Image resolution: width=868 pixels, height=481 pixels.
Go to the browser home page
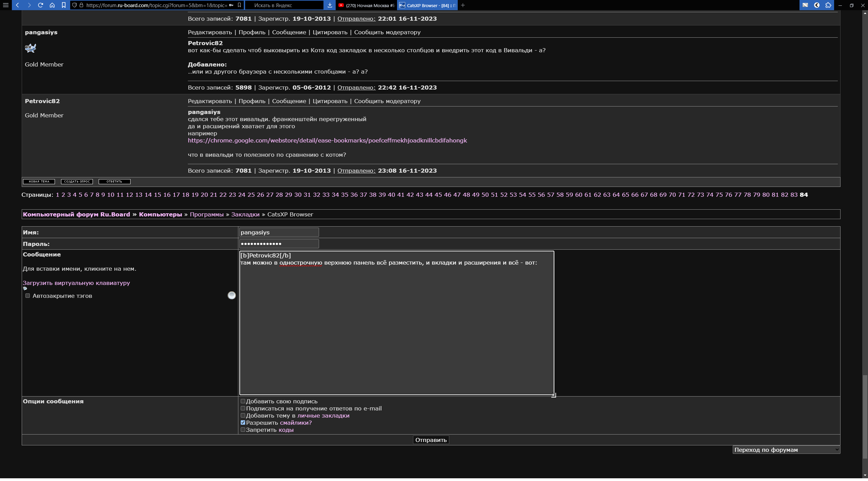click(x=52, y=5)
